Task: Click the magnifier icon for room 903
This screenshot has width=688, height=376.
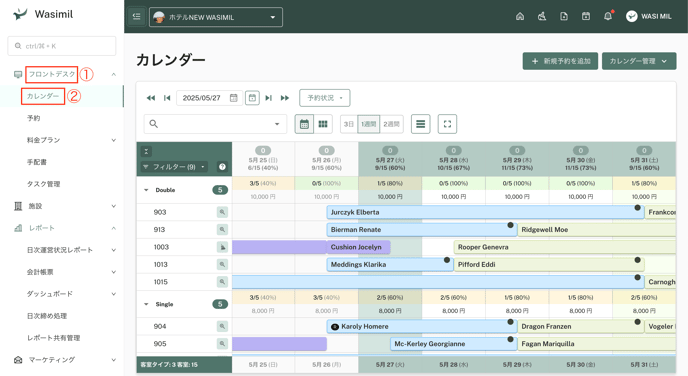Action: [x=222, y=212]
